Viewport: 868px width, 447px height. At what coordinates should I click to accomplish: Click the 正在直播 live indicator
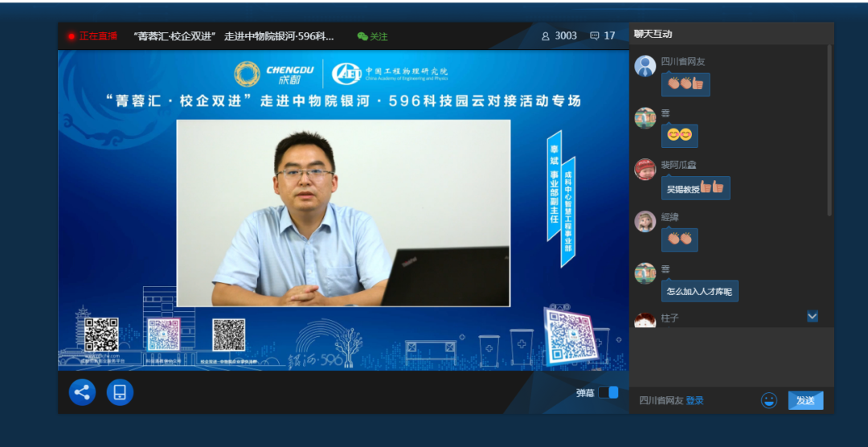pos(92,36)
